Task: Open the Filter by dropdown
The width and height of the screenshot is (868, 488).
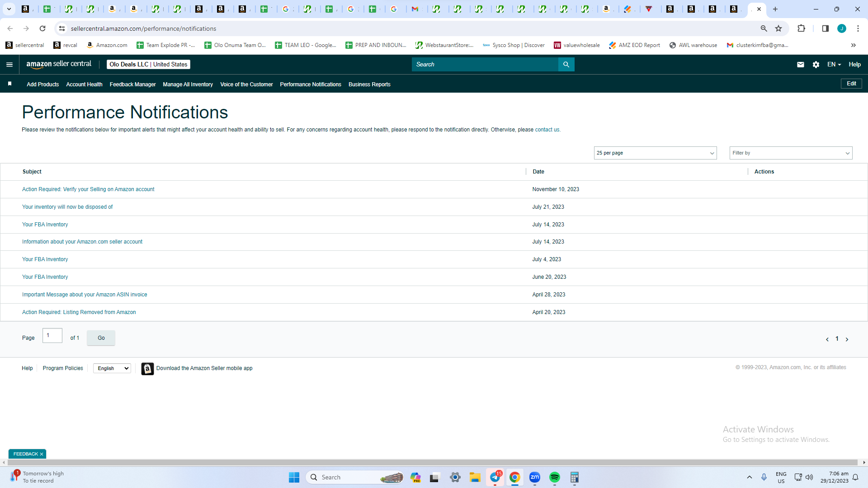Action: pyautogui.click(x=791, y=153)
